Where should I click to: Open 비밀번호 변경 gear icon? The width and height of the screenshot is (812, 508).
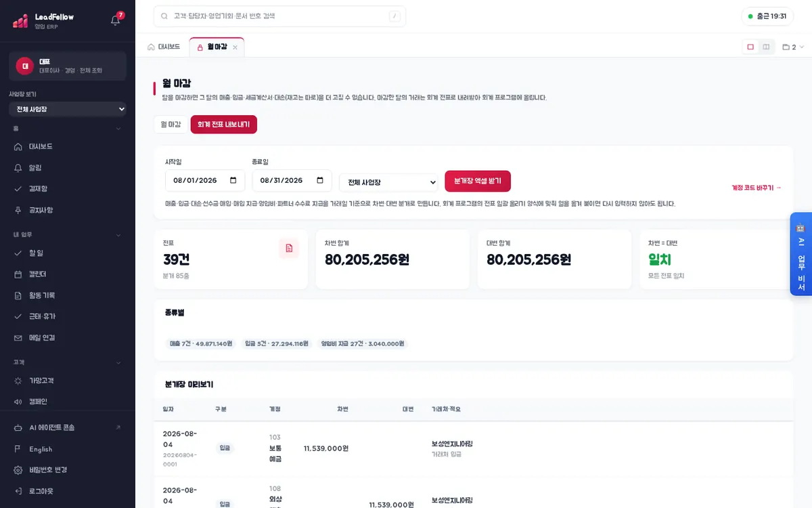(x=18, y=470)
